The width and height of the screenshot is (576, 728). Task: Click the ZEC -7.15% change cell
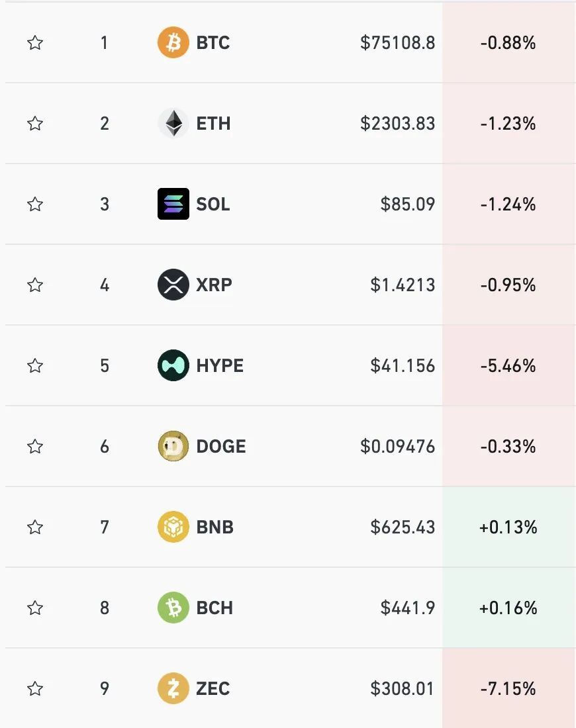[508, 689]
